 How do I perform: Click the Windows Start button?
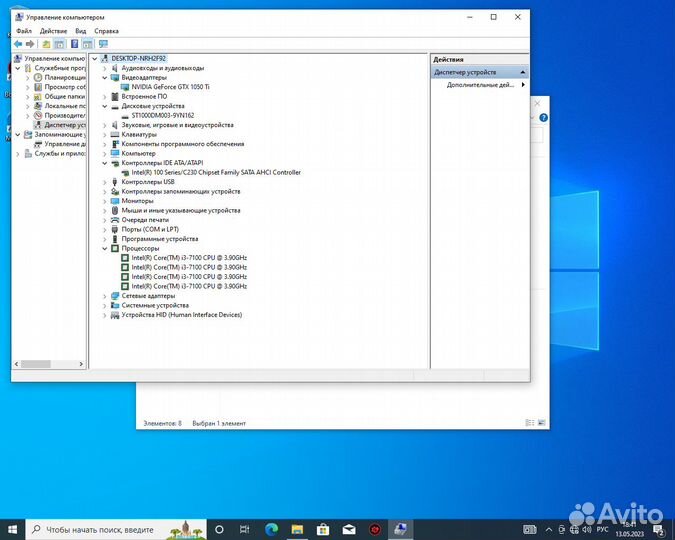tap(13, 528)
